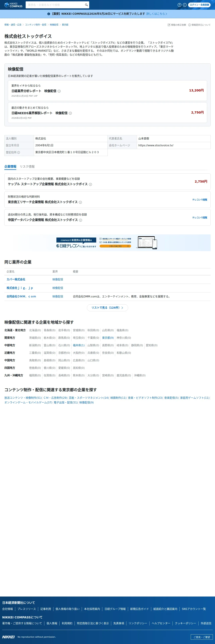Open 電子出版・配信(51) link
215x644 pixels.
[x=66, y=403]
